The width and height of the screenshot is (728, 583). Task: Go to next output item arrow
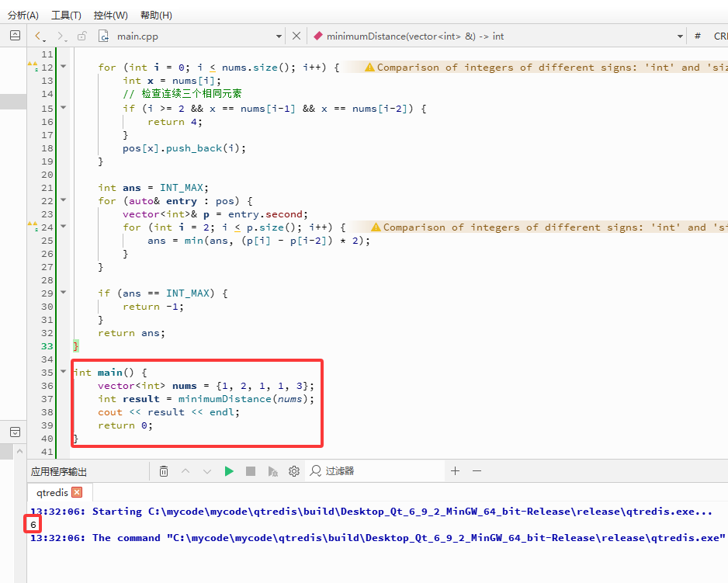tap(207, 471)
